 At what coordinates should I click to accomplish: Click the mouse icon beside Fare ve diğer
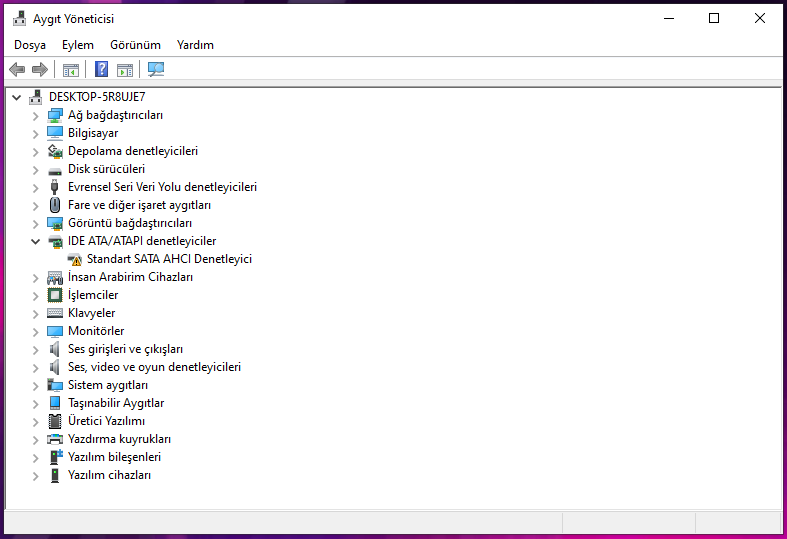(55, 205)
